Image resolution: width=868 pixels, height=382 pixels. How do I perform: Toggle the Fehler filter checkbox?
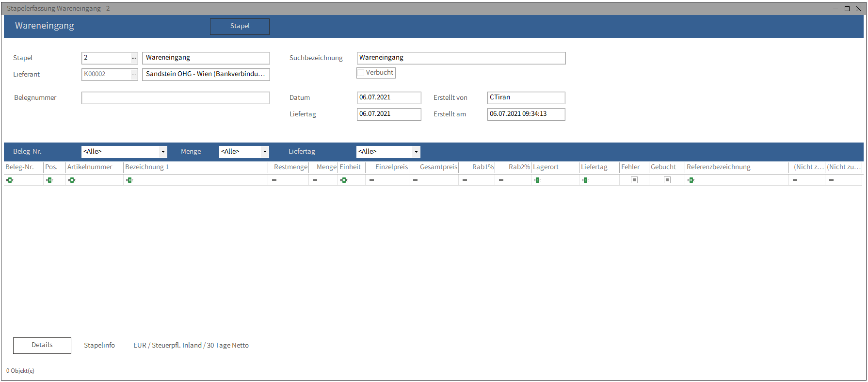634,180
